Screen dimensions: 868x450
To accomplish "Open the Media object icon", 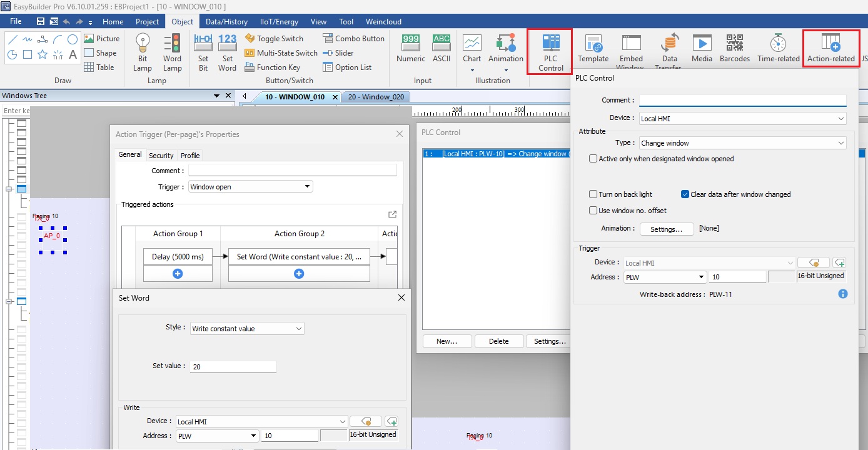I will (702, 48).
